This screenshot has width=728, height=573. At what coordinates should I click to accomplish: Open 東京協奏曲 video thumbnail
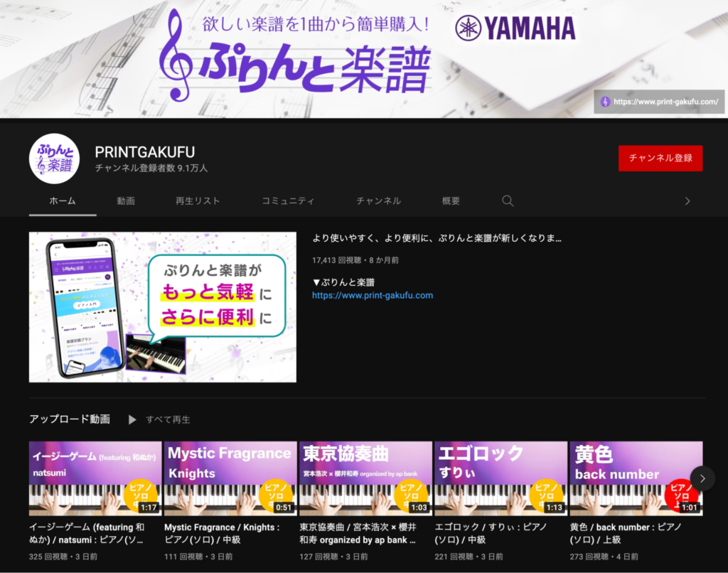coord(365,478)
